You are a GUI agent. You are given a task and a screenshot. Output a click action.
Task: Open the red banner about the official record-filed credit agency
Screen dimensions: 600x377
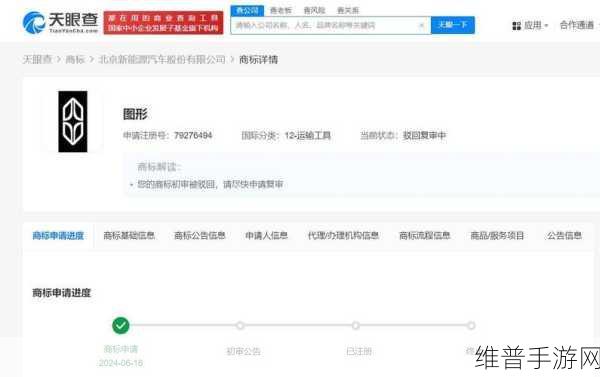tap(163, 23)
